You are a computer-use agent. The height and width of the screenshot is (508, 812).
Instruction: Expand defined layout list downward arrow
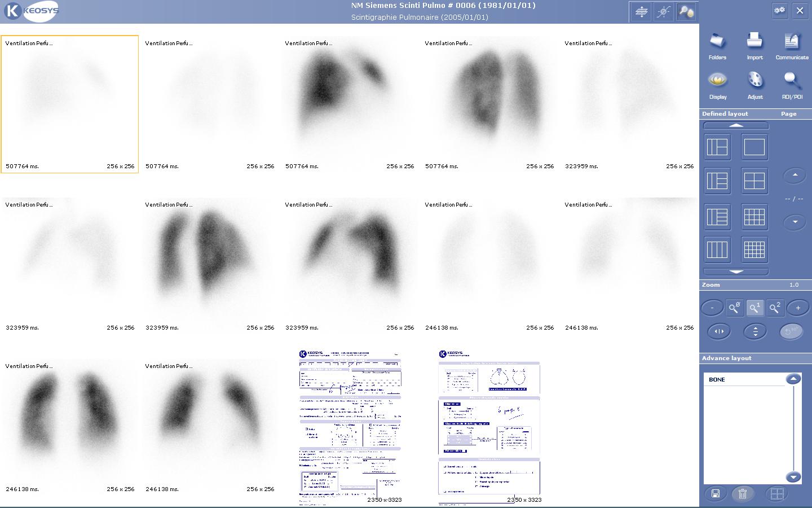pos(736,271)
